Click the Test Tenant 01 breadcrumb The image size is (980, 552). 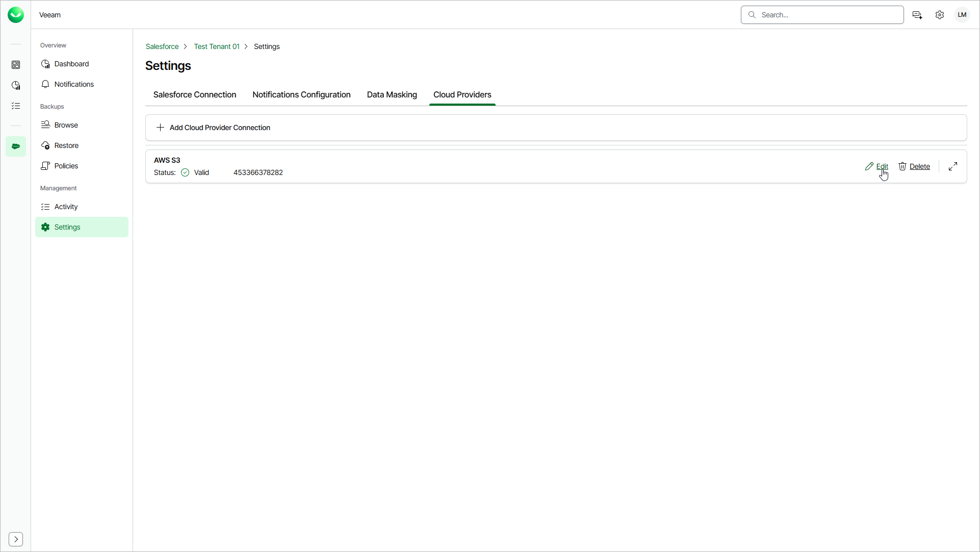click(x=217, y=46)
